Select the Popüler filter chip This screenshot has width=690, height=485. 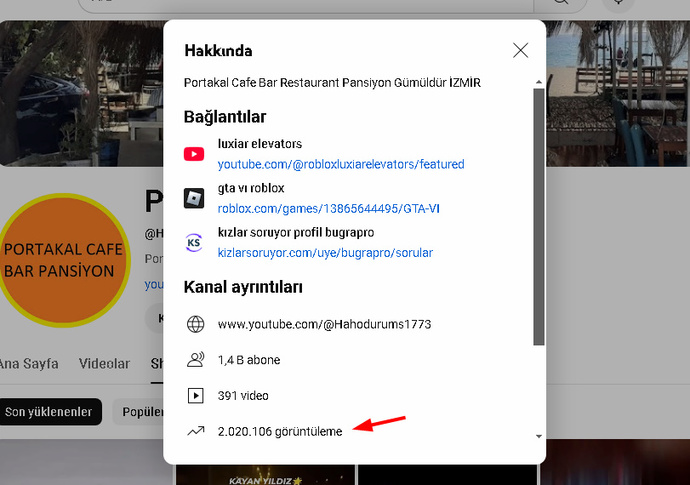[x=140, y=412]
